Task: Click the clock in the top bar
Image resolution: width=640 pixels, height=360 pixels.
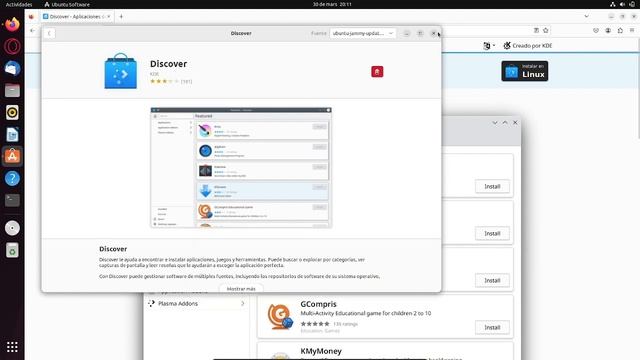Action: pyautogui.click(x=332, y=4)
